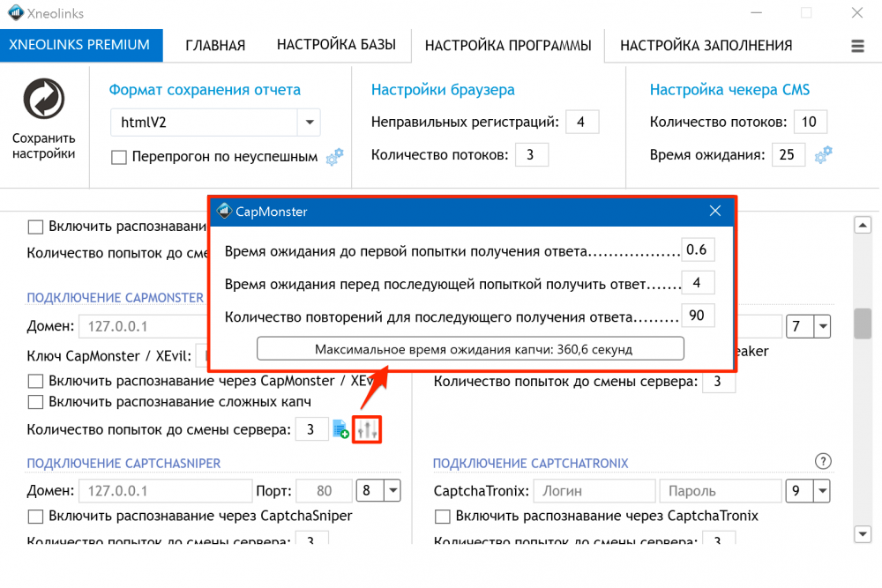Screen dimensions: 882x588
Task: Click the Неправильных регистраций field
Action: [x=582, y=122]
